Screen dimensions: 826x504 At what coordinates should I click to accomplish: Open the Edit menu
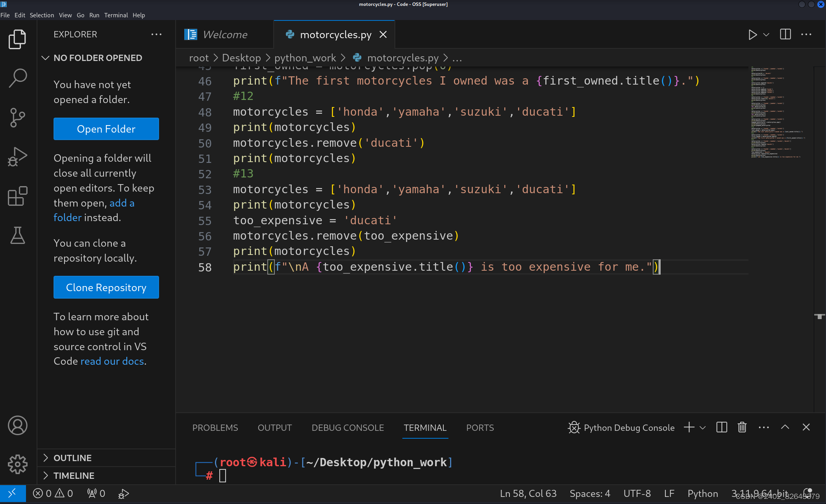click(x=20, y=15)
